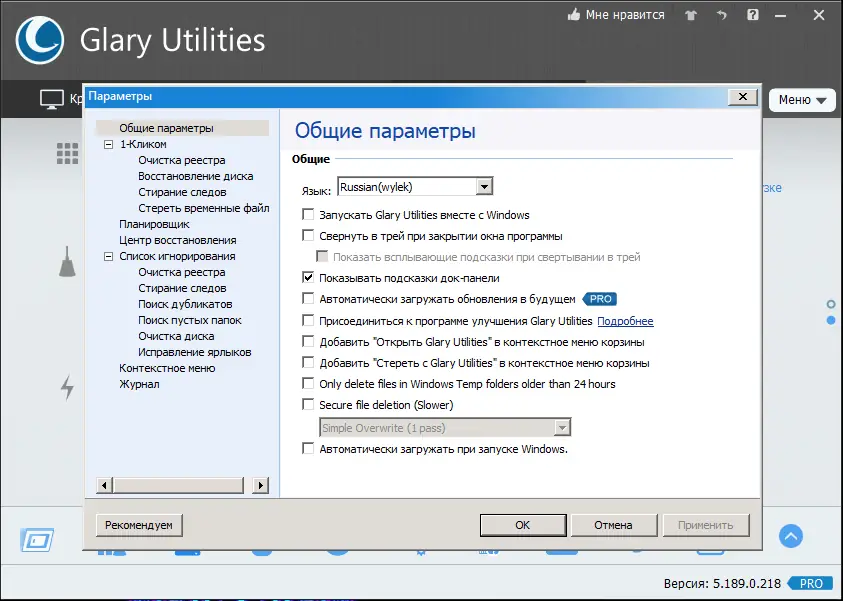Collapse the 'Список игнорирования' tree node
Screen dimensions: 843x601
pyautogui.click(x=109, y=256)
